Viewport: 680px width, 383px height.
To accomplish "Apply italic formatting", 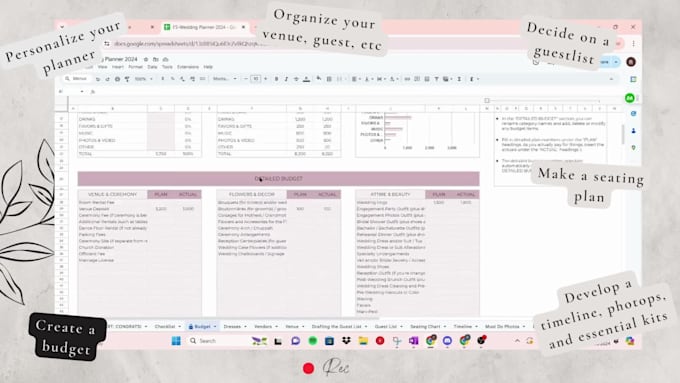I will pyautogui.click(x=286, y=79).
